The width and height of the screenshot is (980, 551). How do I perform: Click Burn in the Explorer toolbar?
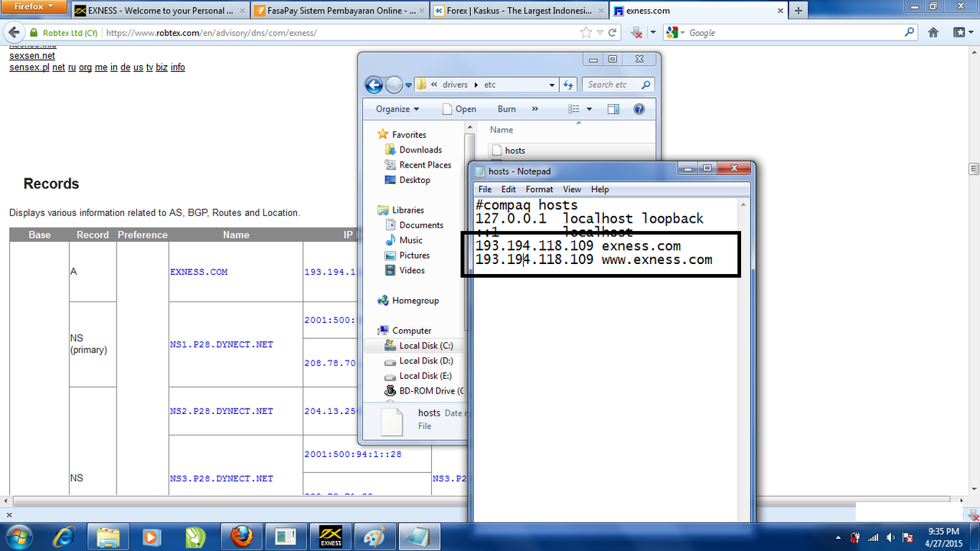506,109
